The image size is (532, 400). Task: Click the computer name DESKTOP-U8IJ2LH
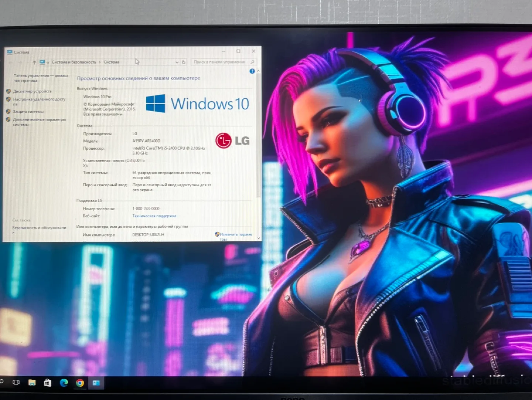tap(148, 235)
